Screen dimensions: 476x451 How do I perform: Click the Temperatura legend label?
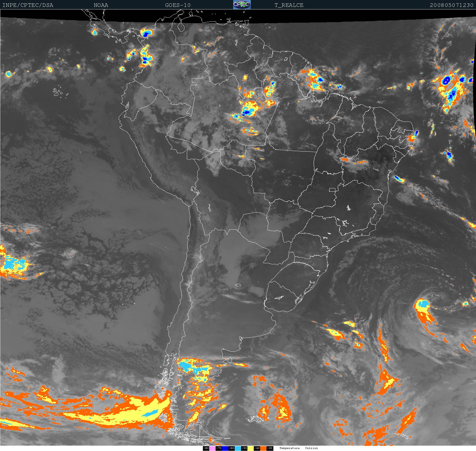pyautogui.click(x=289, y=448)
